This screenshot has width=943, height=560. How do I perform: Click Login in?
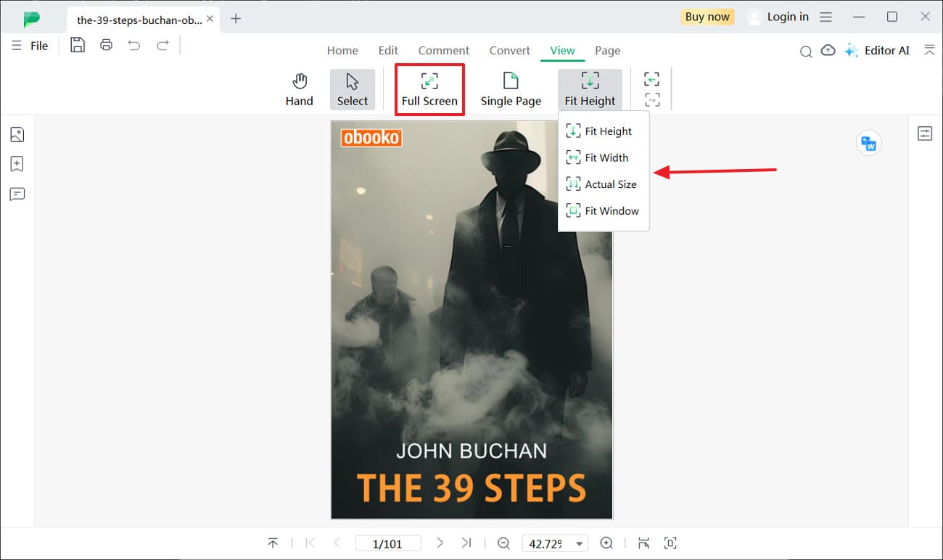(x=778, y=17)
